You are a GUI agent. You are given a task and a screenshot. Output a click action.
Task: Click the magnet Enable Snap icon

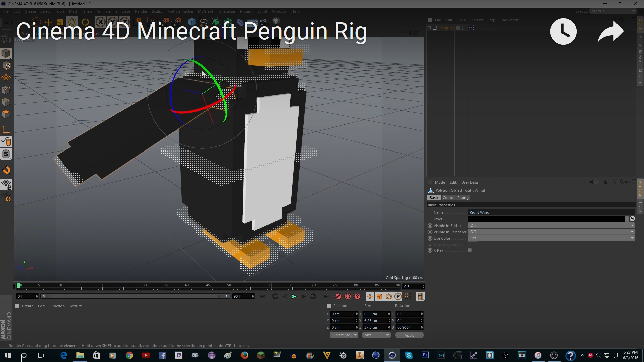click(x=6, y=170)
